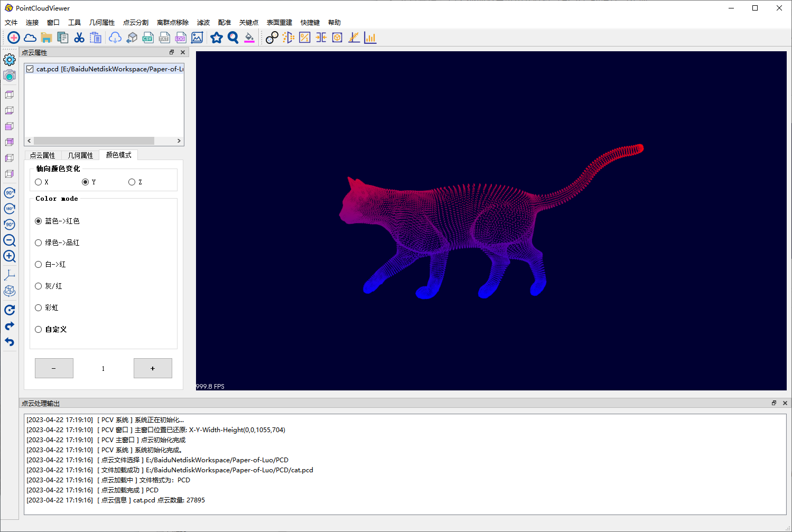Zoom in with the plus magnifier

point(10,257)
